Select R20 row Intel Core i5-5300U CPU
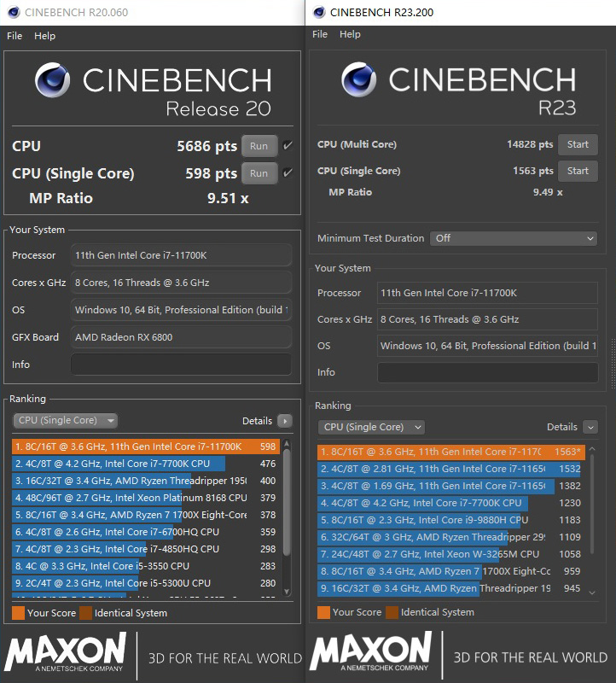This screenshot has height=683, width=616. click(x=146, y=583)
